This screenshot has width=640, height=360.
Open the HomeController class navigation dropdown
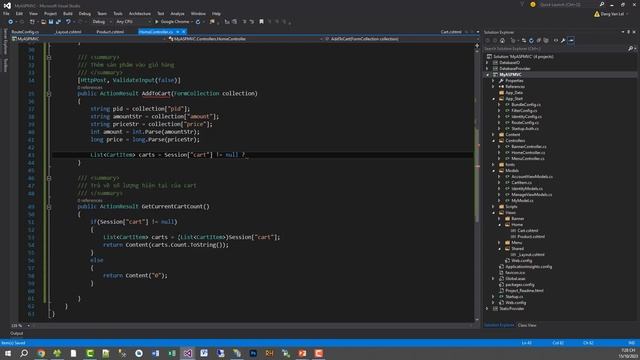[321, 39]
